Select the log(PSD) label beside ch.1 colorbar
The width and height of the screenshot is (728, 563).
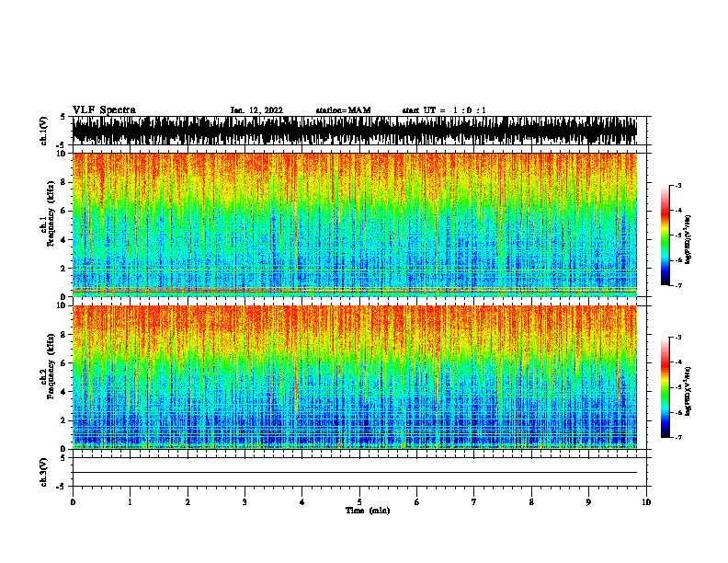point(688,239)
